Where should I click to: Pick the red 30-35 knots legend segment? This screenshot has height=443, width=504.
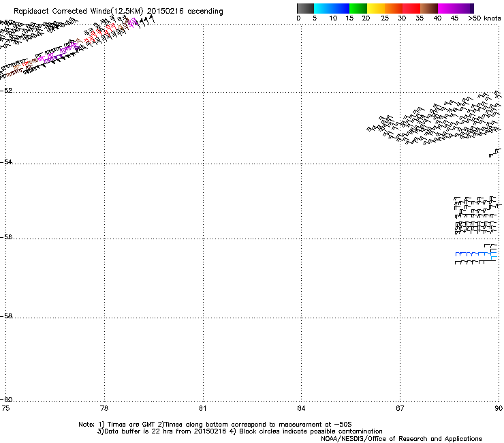[411, 8]
